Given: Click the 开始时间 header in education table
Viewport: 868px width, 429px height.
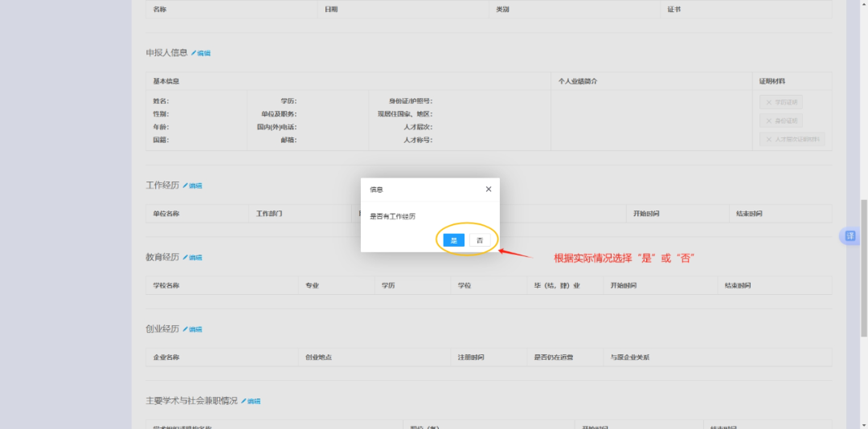Looking at the screenshot, I should pos(624,286).
